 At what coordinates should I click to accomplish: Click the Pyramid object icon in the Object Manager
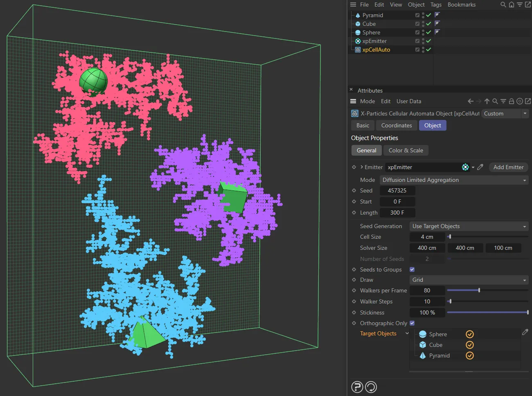(358, 15)
